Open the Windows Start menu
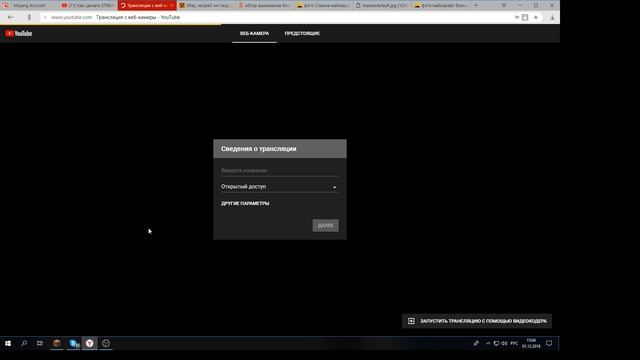Screen dimensions: 640x360 pos(8,343)
